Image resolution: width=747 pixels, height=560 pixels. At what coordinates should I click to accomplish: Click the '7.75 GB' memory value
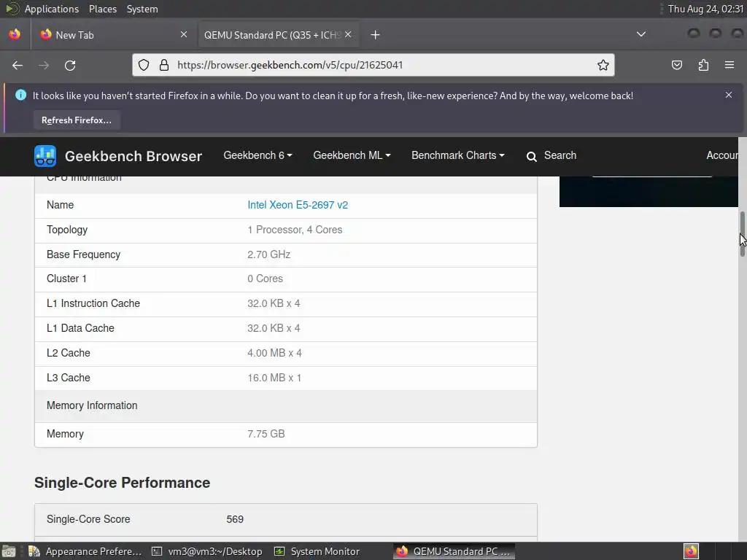pos(266,434)
